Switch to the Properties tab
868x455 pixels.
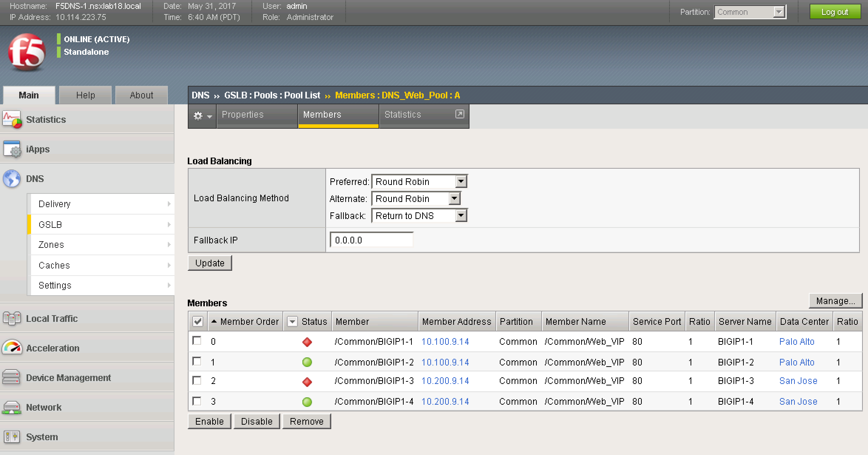pyautogui.click(x=243, y=115)
